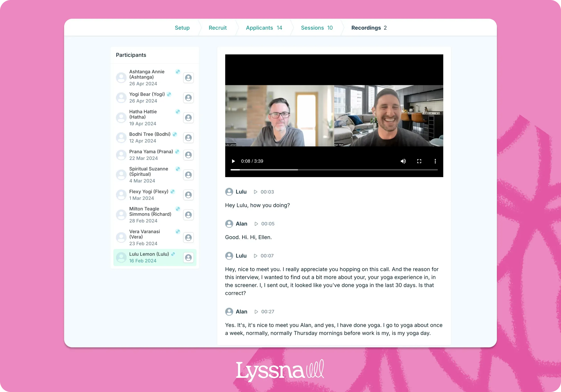Click the profile icon next to Spiritual Suzanne
561x392 pixels.
(x=188, y=175)
